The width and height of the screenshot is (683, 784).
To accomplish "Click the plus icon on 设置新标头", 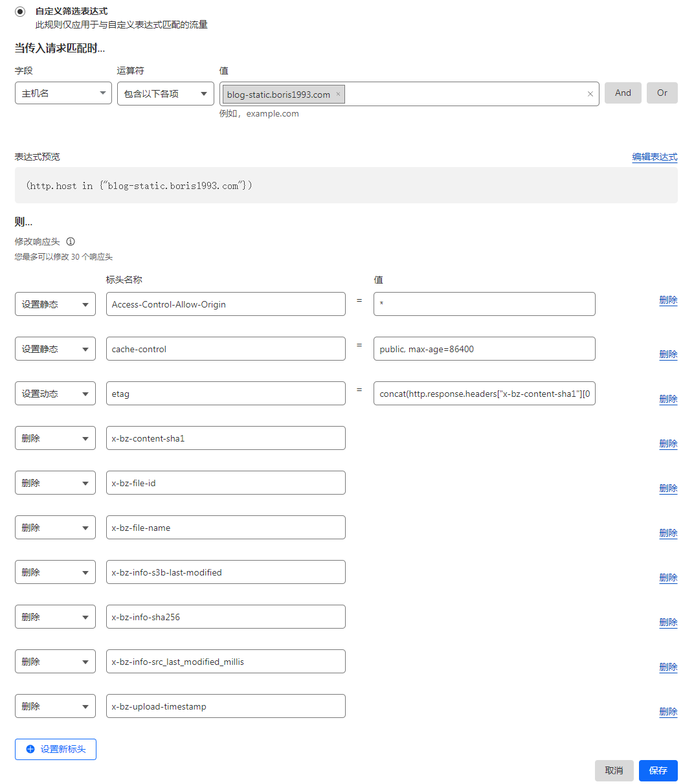I will (30, 749).
